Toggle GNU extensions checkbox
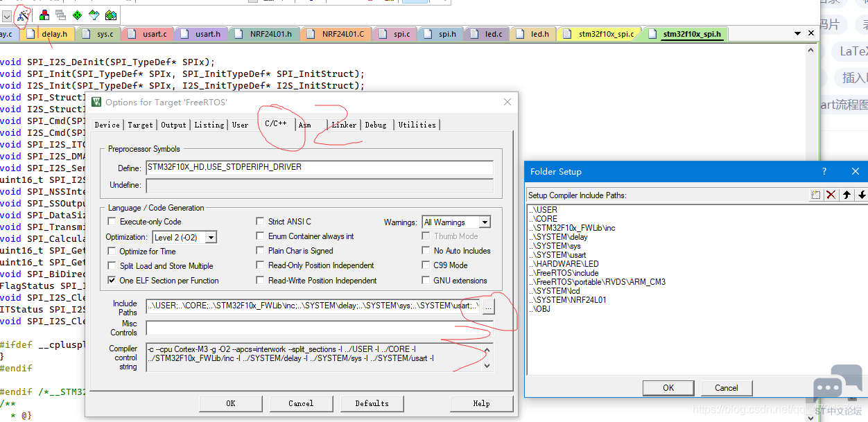The height and width of the screenshot is (422, 868). pos(426,281)
